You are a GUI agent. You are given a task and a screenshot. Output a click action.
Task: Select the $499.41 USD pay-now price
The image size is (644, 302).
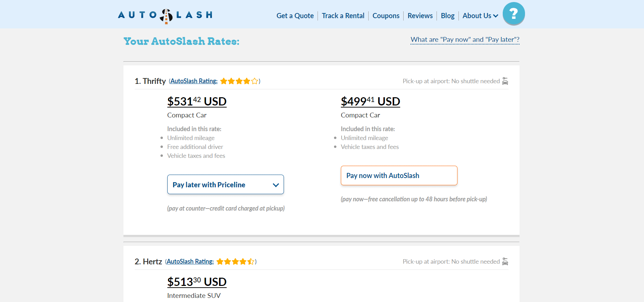pos(370,102)
